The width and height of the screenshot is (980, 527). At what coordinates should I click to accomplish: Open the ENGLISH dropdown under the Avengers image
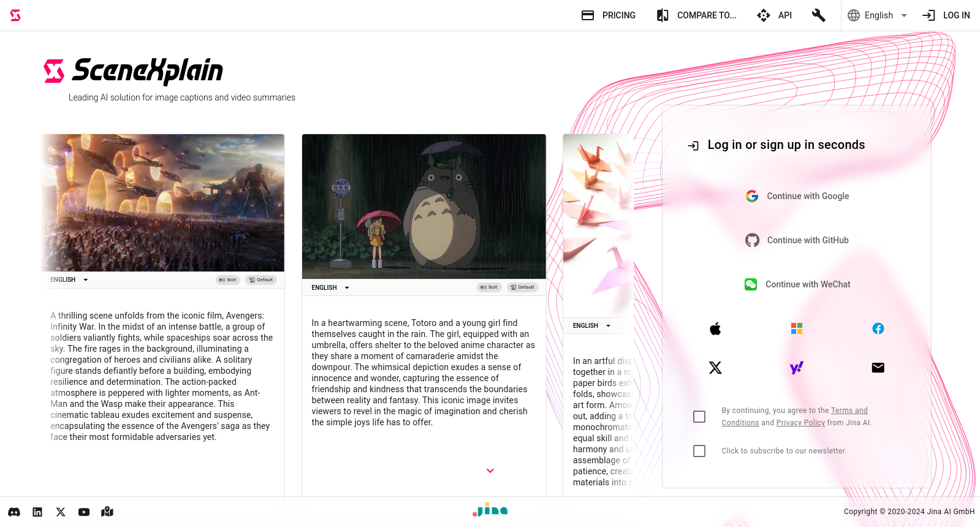(69, 280)
